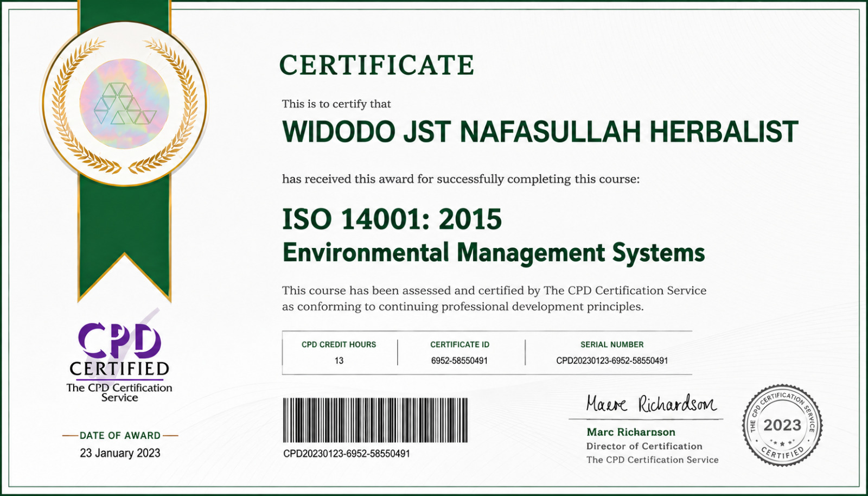The image size is (868, 496).
Task: Click the CERTIFICATE heading
Action: 377,65
